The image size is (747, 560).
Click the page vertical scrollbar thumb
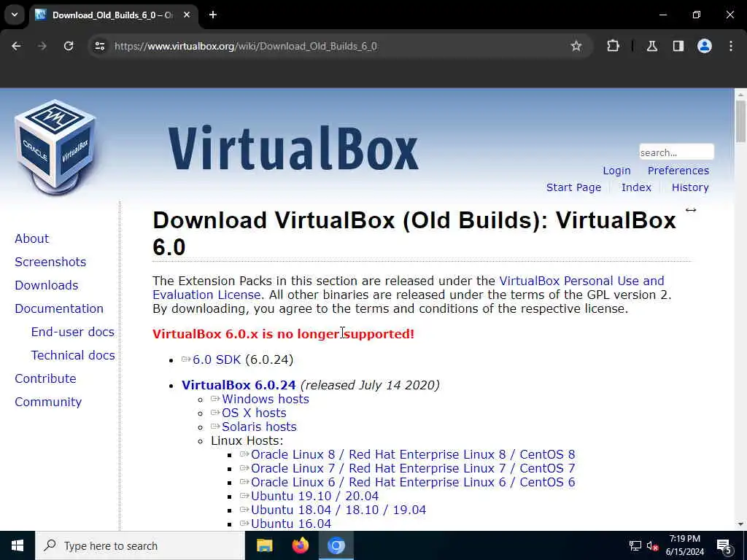[x=740, y=122]
